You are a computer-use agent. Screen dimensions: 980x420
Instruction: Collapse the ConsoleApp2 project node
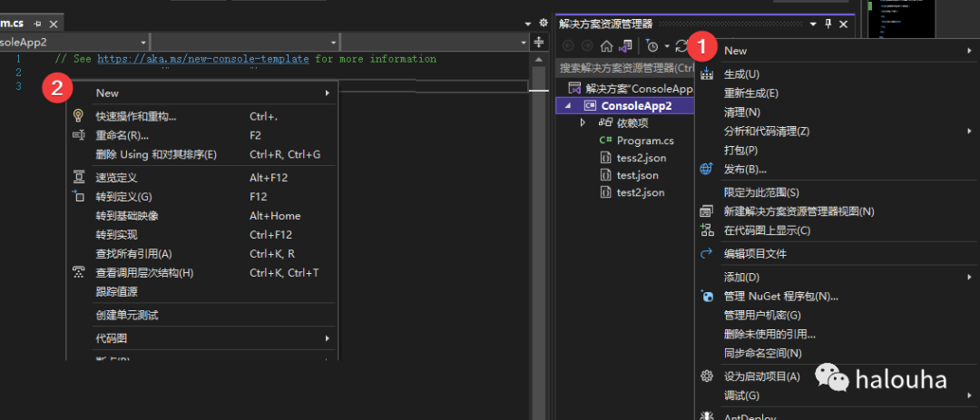pos(569,105)
